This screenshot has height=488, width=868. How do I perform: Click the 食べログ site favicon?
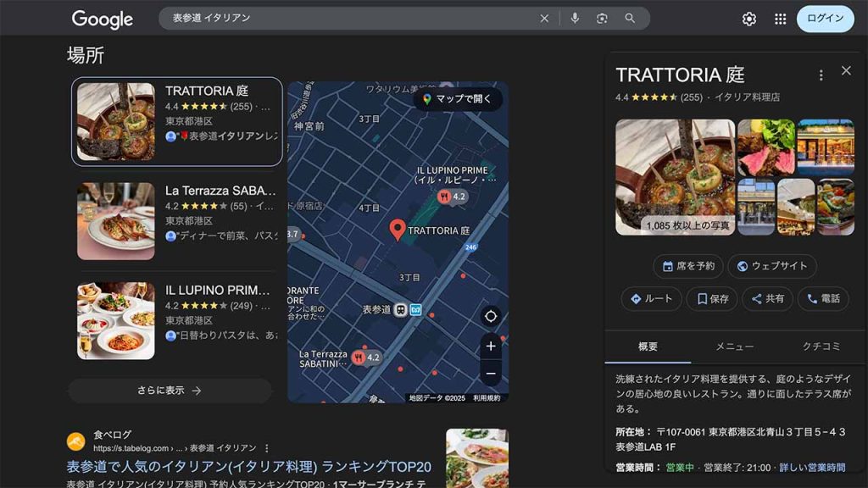click(75, 441)
